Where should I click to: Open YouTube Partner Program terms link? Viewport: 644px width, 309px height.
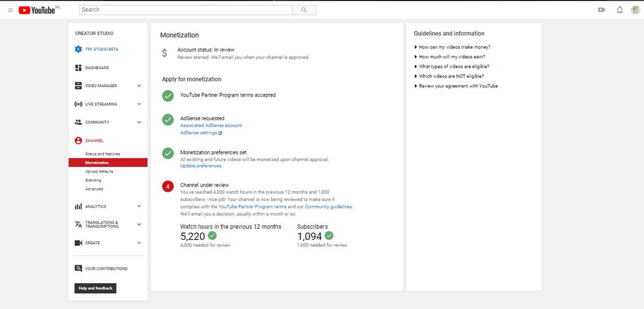[x=252, y=207]
